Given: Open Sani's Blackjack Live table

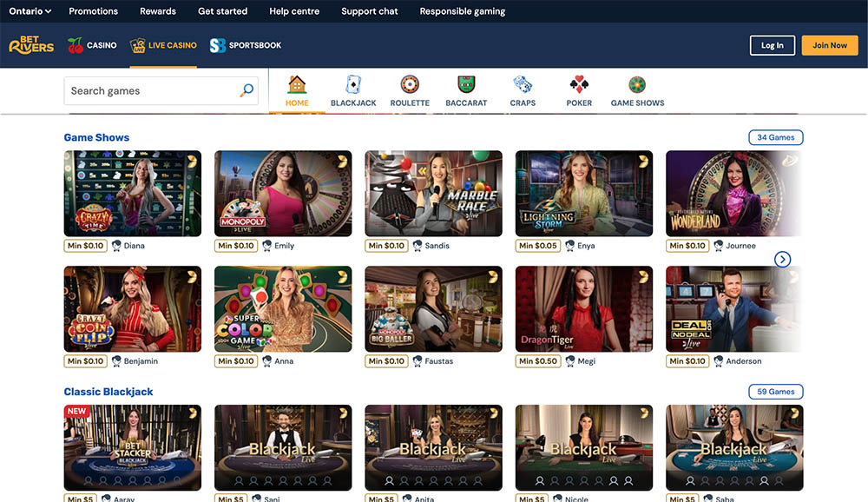Looking at the screenshot, I should [x=283, y=447].
